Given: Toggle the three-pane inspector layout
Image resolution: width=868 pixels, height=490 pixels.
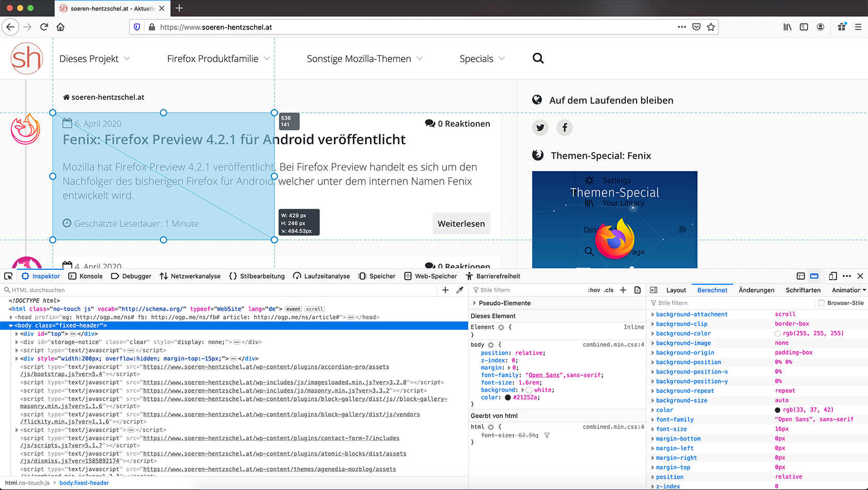Looking at the screenshot, I should pyautogui.click(x=654, y=290).
